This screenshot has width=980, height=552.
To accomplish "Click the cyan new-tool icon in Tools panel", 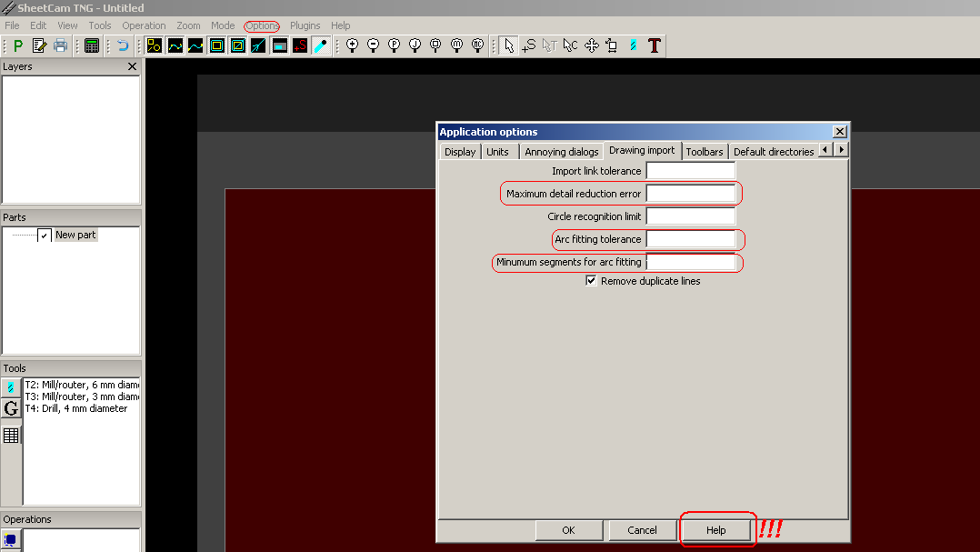I will 11,387.
